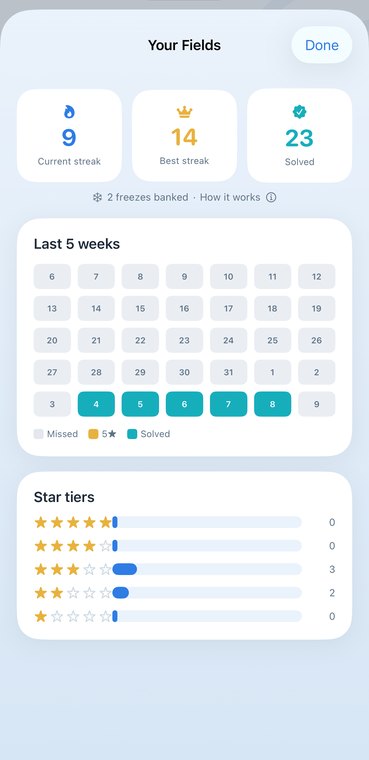This screenshot has width=369, height=760.
Task: Click the teal checkmark badge icon
Action: pos(300,112)
